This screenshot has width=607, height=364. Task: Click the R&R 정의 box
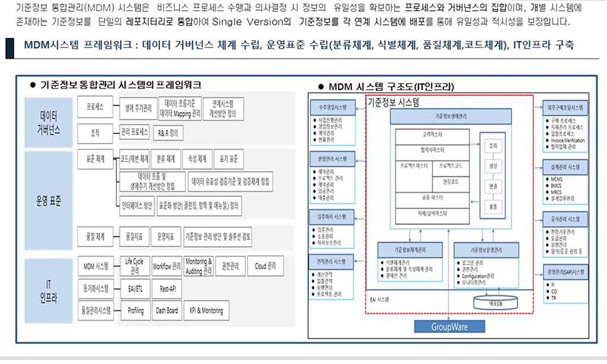[x=168, y=133]
